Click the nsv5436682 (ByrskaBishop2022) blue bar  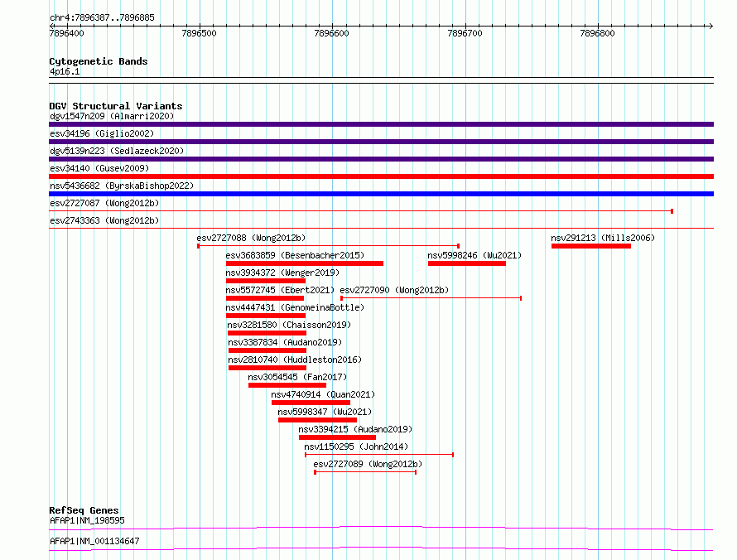click(x=381, y=194)
